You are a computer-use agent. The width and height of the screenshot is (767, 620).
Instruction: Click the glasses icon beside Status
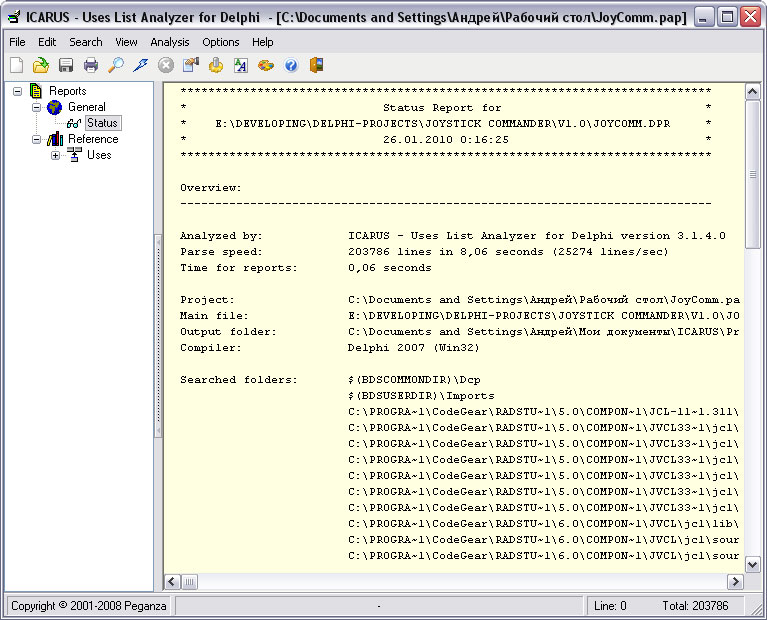pyautogui.click(x=74, y=123)
